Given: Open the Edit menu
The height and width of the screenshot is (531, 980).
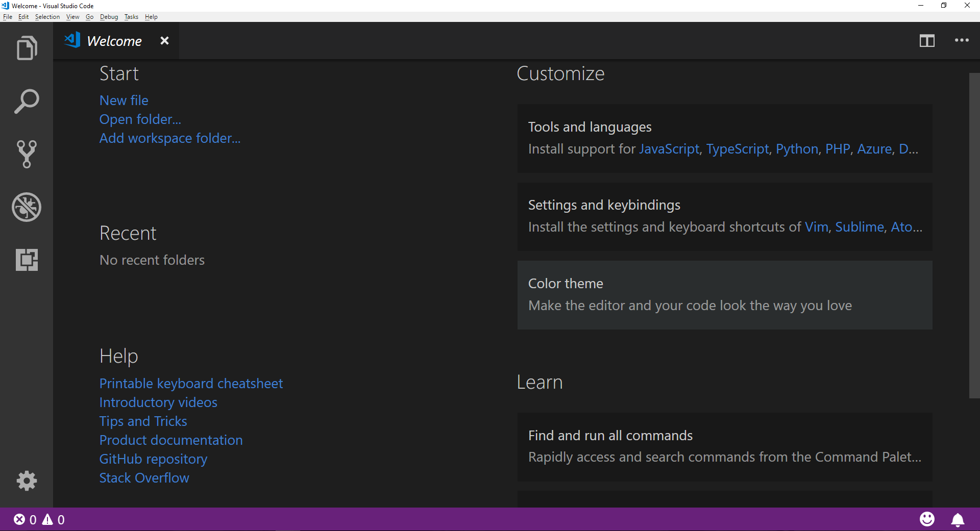Looking at the screenshot, I should tap(23, 17).
